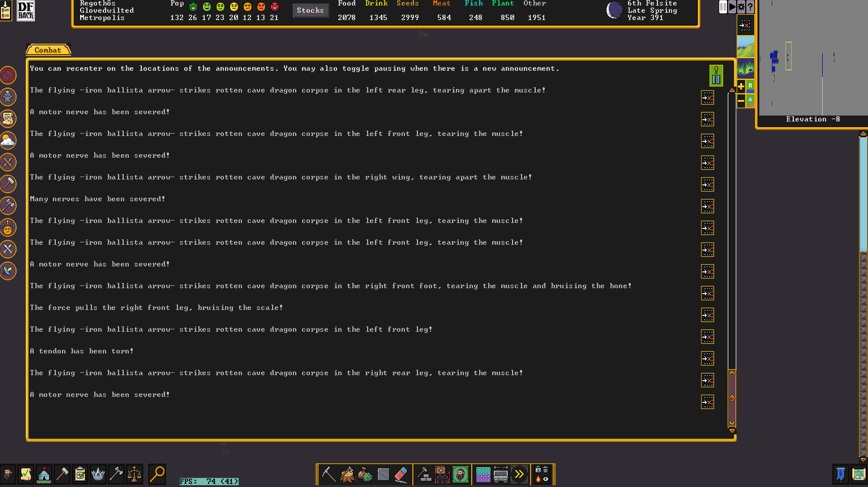Click the blue elevation slider on right edge
Screen dimensions: 868x487
point(863,194)
